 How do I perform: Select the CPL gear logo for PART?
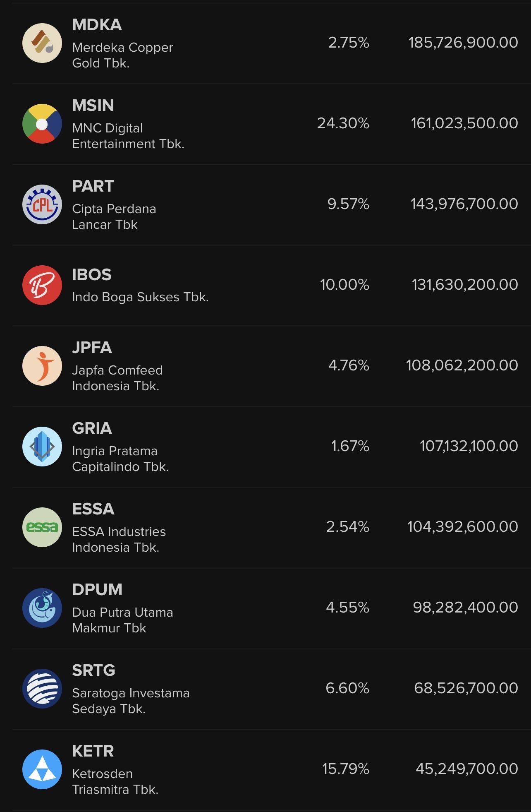point(42,204)
